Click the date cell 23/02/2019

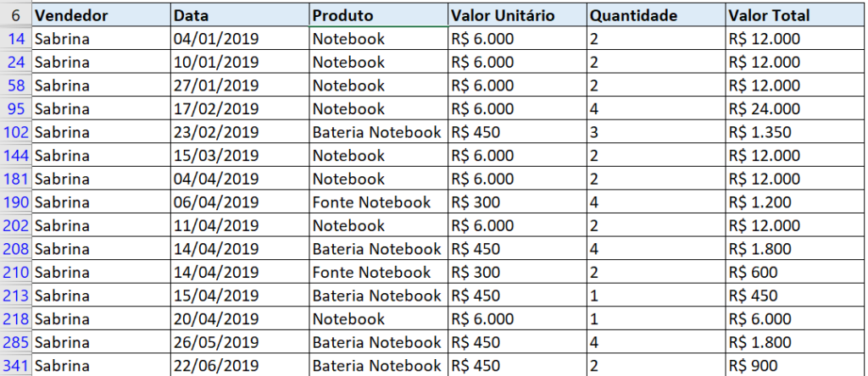click(x=240, y=132)
